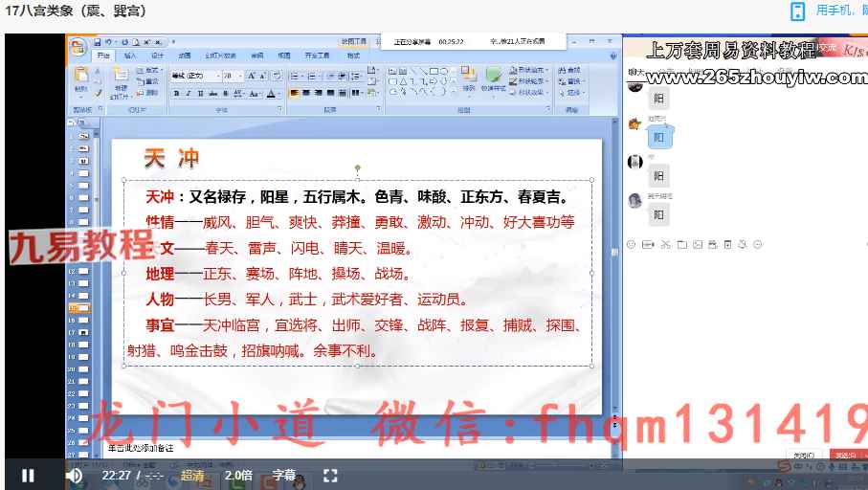Screen dimensions: 868x490
Task: Redo the action in quick access toolbar
Action: tap(125, 42)
